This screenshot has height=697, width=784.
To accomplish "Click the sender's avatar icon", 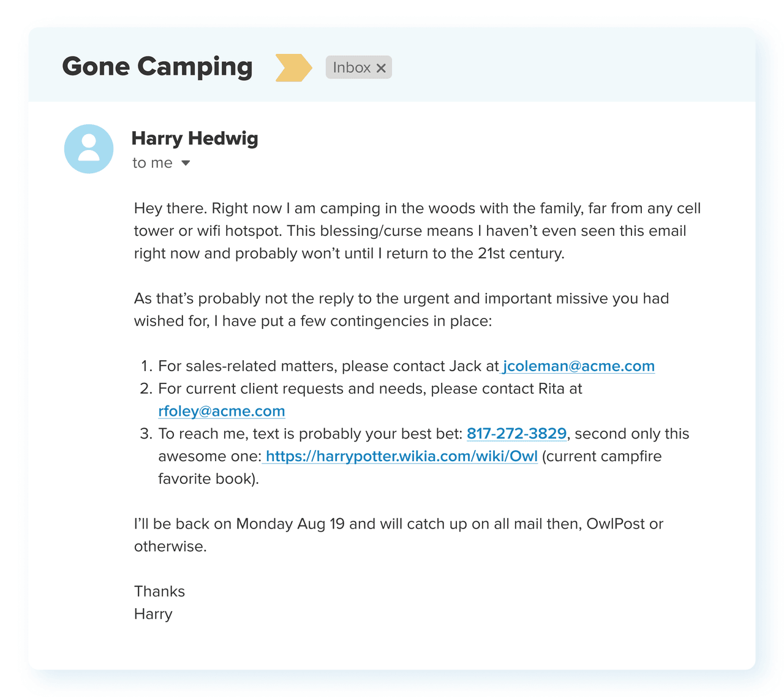I will click(x=89, y=149).
